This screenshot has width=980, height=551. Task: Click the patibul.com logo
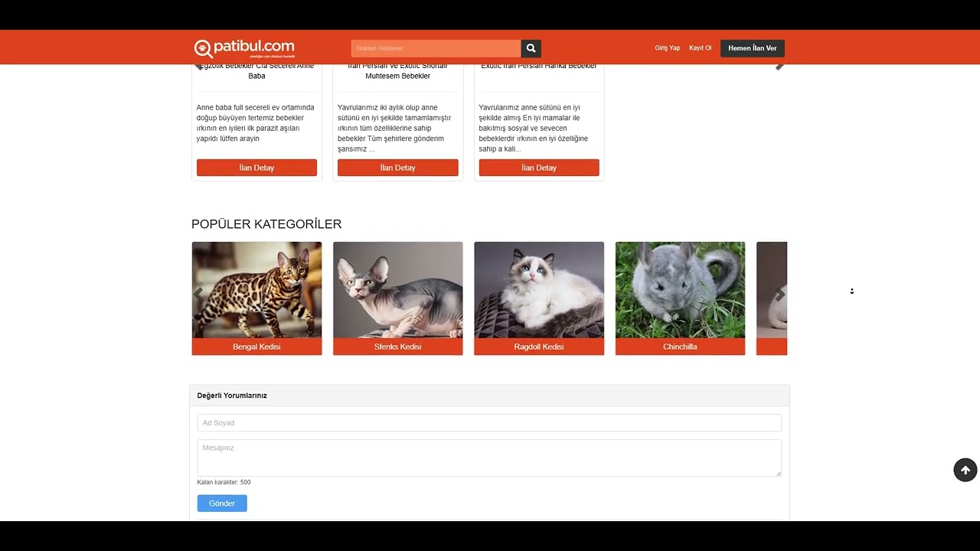coord(244,48)
